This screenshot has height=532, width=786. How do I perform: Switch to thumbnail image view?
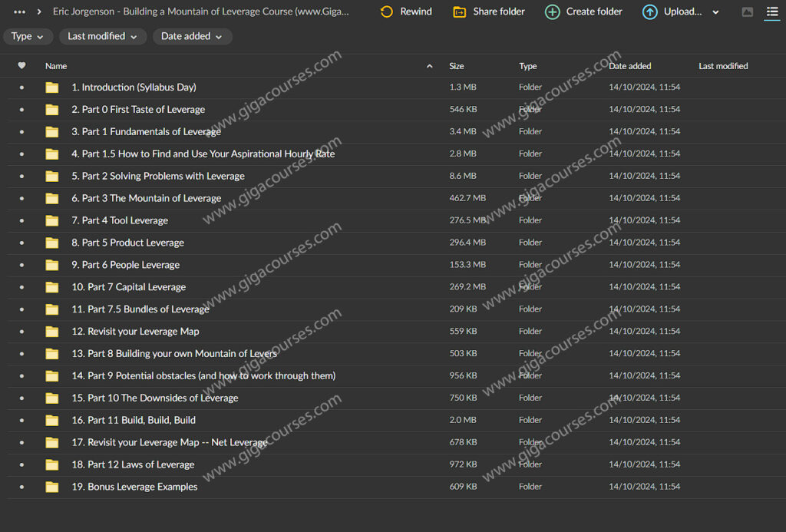coord(748,12)
